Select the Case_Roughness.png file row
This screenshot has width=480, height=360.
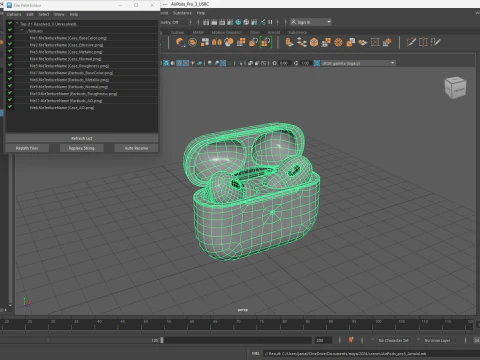tap(82, 66)
